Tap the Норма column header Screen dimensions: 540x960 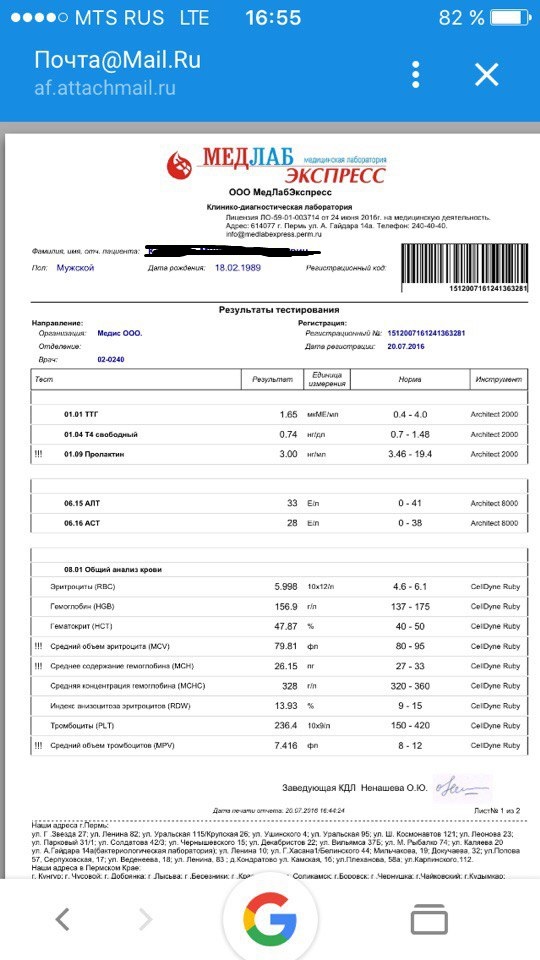pyautogui.click(x=410, y=380)
